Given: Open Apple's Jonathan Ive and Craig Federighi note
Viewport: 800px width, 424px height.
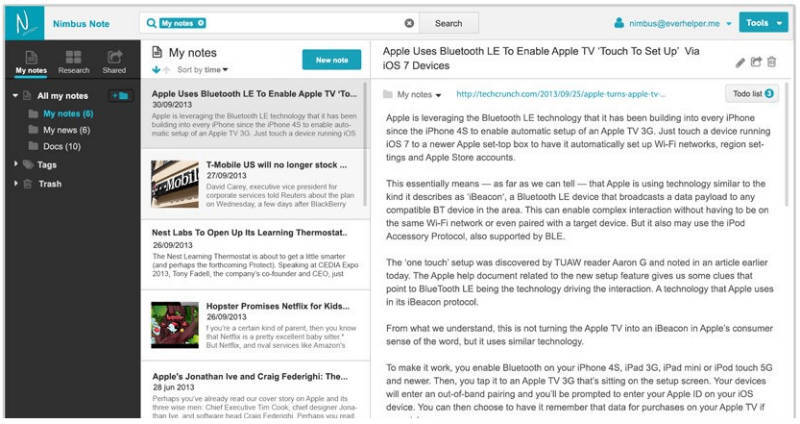Looking at the screenshot, I should (255, 390).
